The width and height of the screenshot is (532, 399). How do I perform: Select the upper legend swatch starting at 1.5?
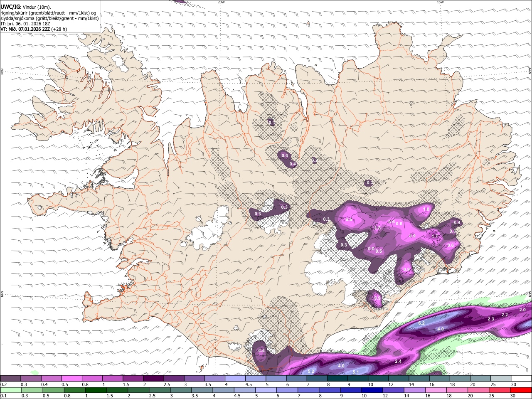(133, 379)
